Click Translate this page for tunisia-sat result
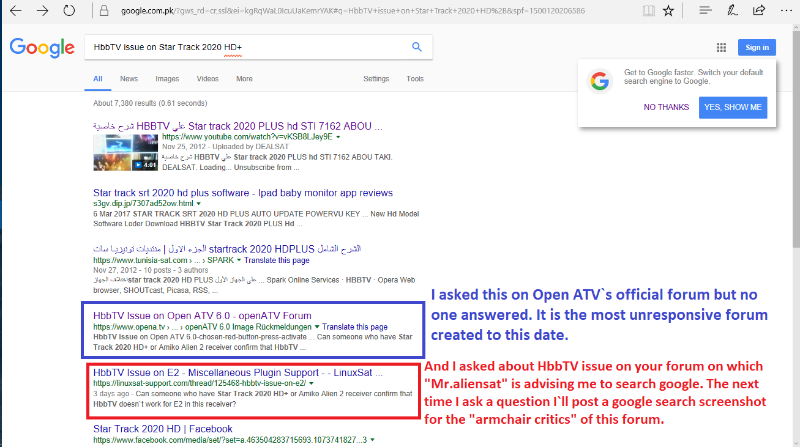Image resolution: width=800 pixels, height=447 pixels. [277, 260]
